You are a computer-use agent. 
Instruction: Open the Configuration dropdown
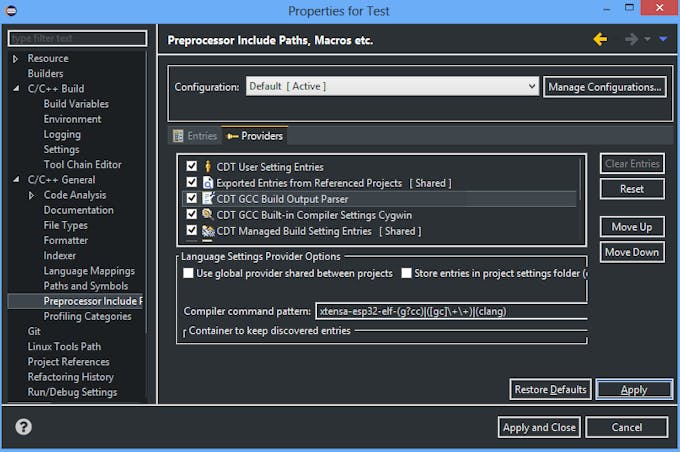click(392, 86)
